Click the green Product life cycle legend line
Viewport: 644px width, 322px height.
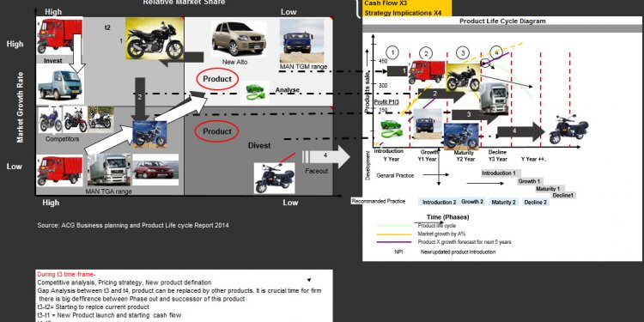click(394, 226)
